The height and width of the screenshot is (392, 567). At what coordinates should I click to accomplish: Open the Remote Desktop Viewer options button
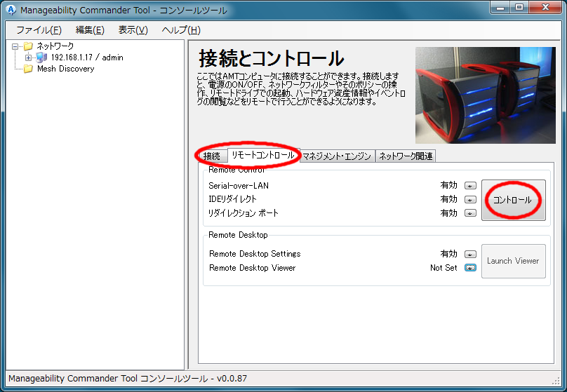coord(470,268)
